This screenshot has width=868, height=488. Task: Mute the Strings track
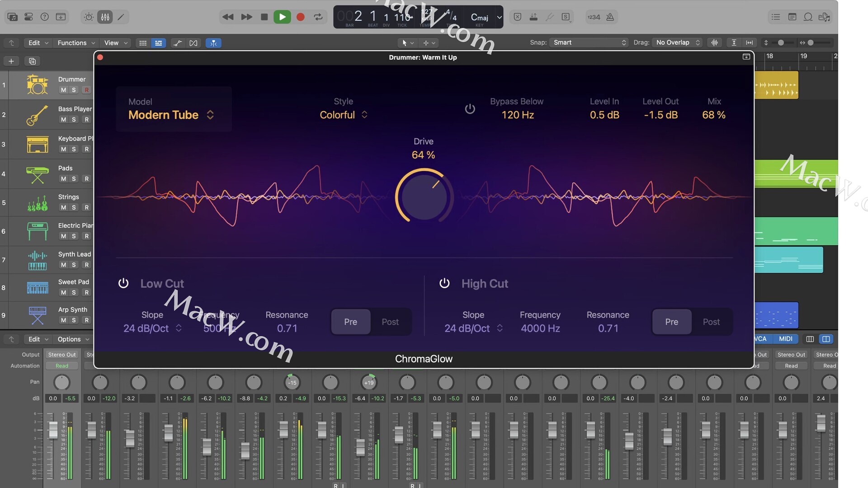(x=63, y=207)
